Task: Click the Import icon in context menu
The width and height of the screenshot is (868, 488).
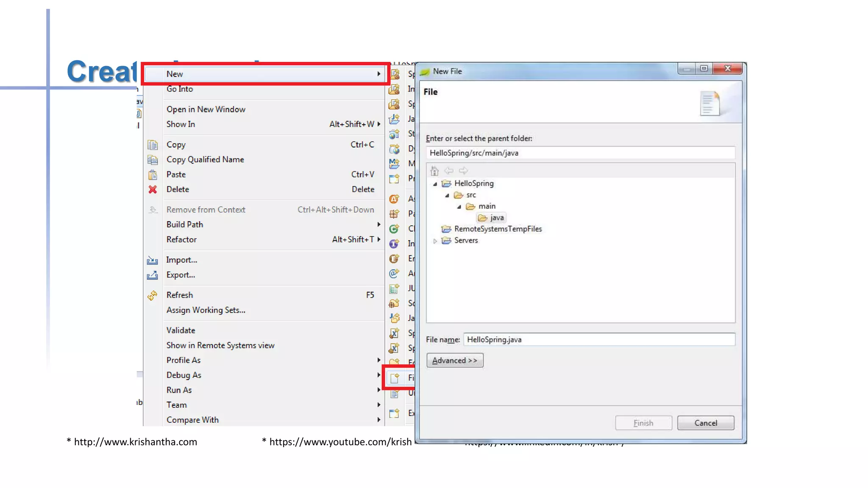Action: (153, 260)
